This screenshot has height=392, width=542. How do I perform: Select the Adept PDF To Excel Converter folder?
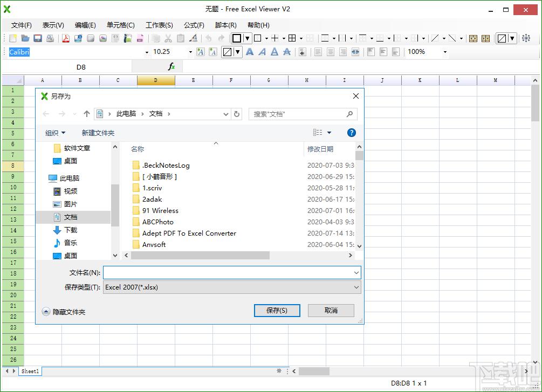[x=184, y=233]
